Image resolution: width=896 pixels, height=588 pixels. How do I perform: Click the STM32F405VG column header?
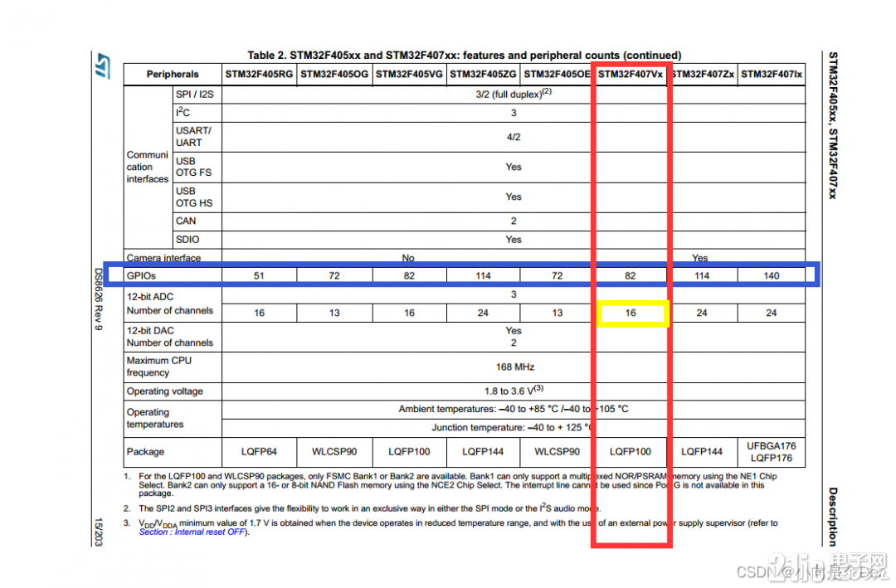[409, 75]
